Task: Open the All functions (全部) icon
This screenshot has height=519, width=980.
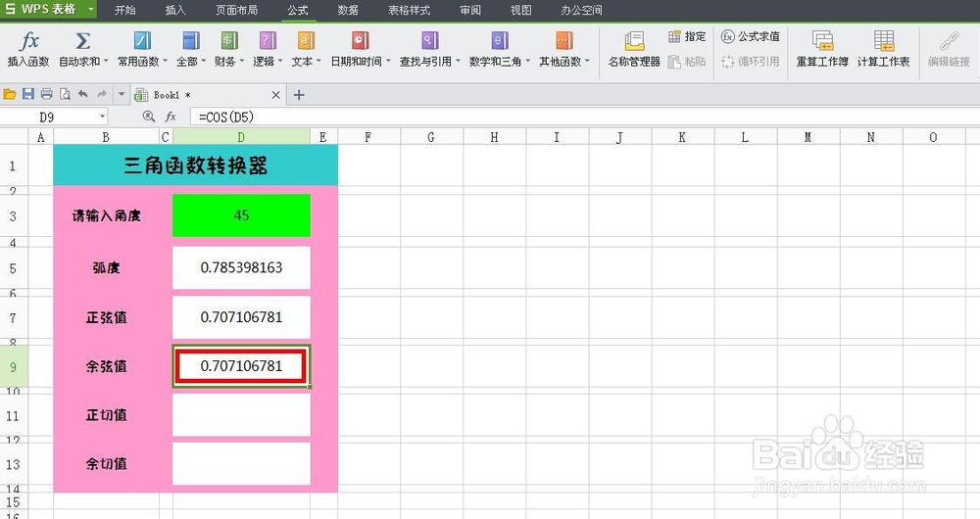Action: click(x=191, y=41)
